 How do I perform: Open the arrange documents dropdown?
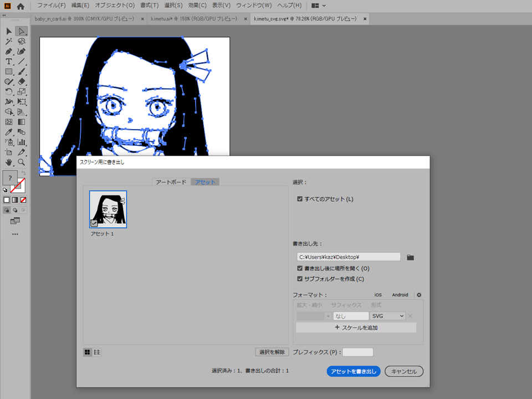coord(319,6)
